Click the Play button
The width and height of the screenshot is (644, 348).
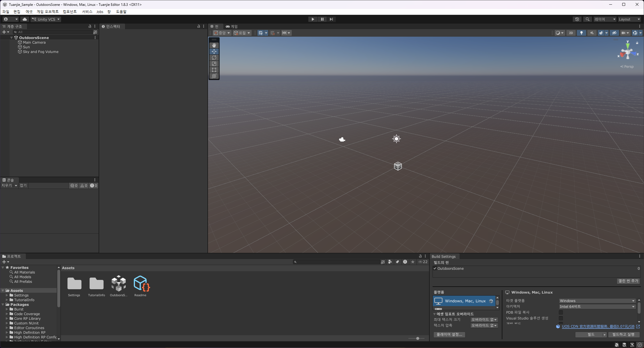[x=313, y=19]
